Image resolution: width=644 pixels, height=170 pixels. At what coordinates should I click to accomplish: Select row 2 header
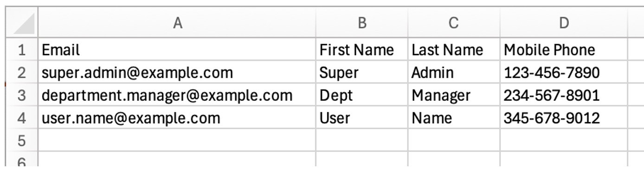pos(22,72)
